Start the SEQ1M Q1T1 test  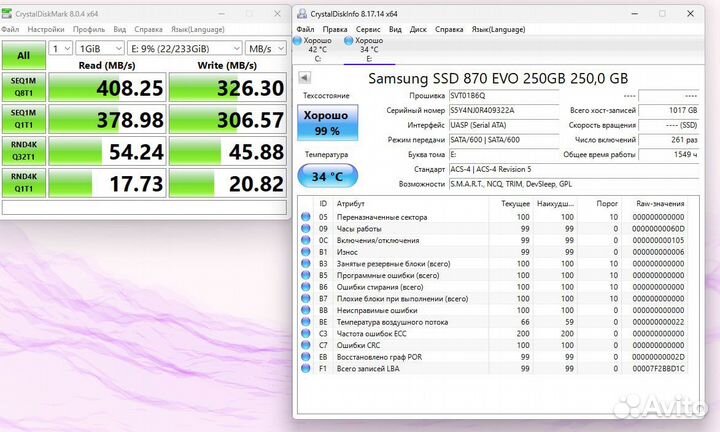point(24,119)
